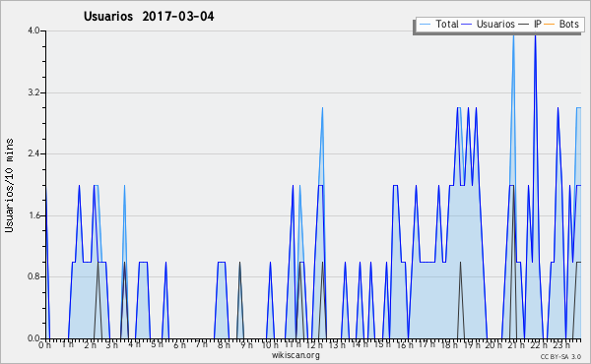Click the dark blue Usuarios legend line
The height and width of the screenshot is (364, 591).
point(467,25)
